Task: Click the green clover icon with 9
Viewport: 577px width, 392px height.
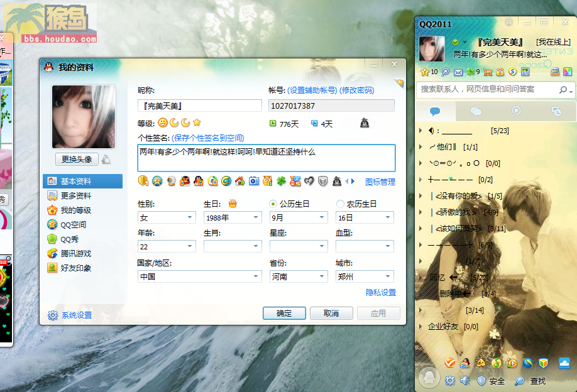Action: click(x=471, y=72)
